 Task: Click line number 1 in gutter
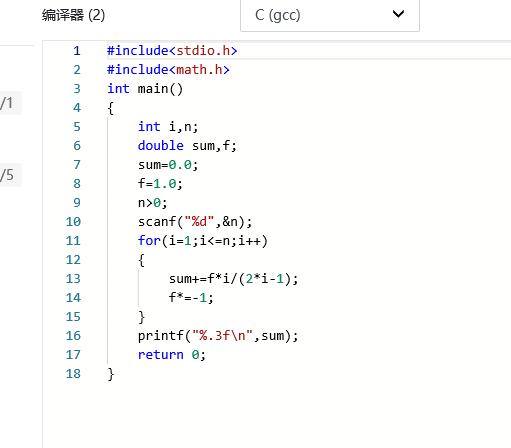click(x=77, y=51)
